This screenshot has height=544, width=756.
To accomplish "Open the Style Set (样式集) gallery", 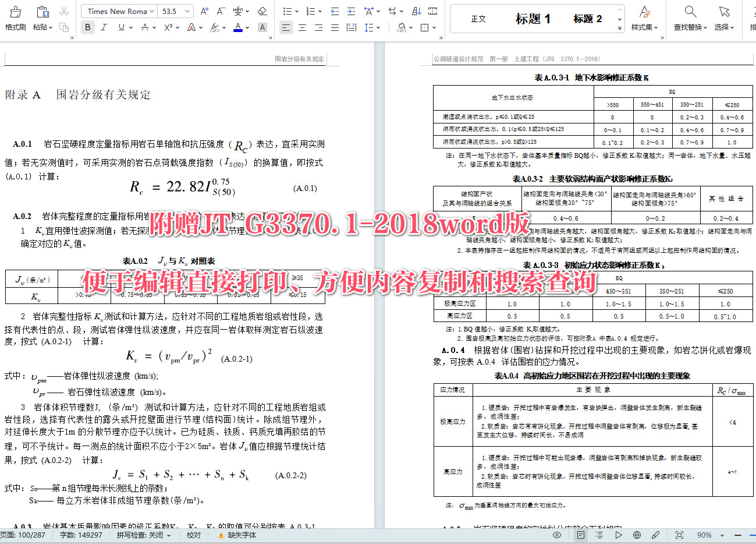I will tap(644, 16).
